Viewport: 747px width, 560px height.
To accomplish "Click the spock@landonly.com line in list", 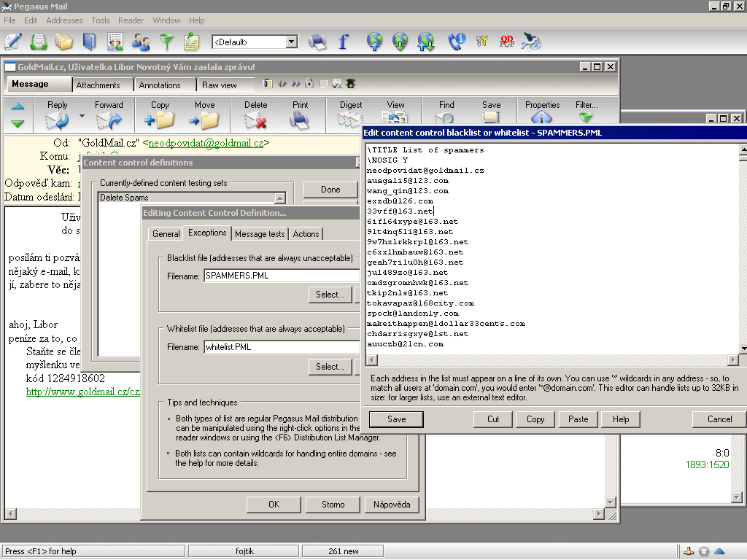I will point(413,314).
